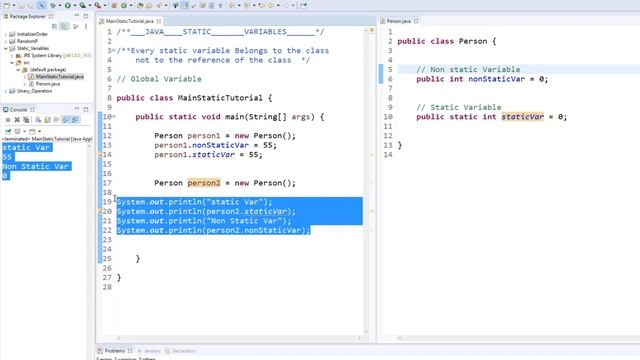Toggle Mark Occurrences in main toolbar
This screenshot has width=640, height=360.
point(185,5)
